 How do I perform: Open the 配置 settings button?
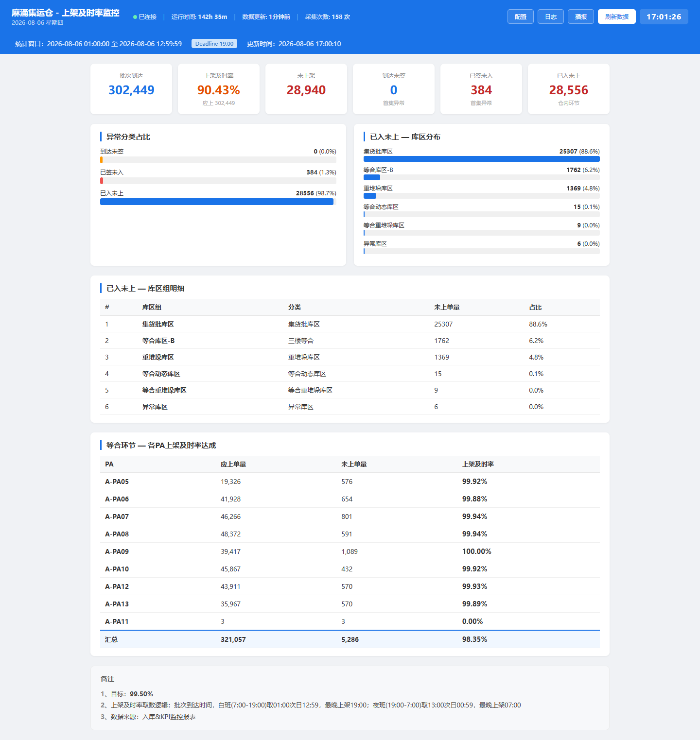521,17
